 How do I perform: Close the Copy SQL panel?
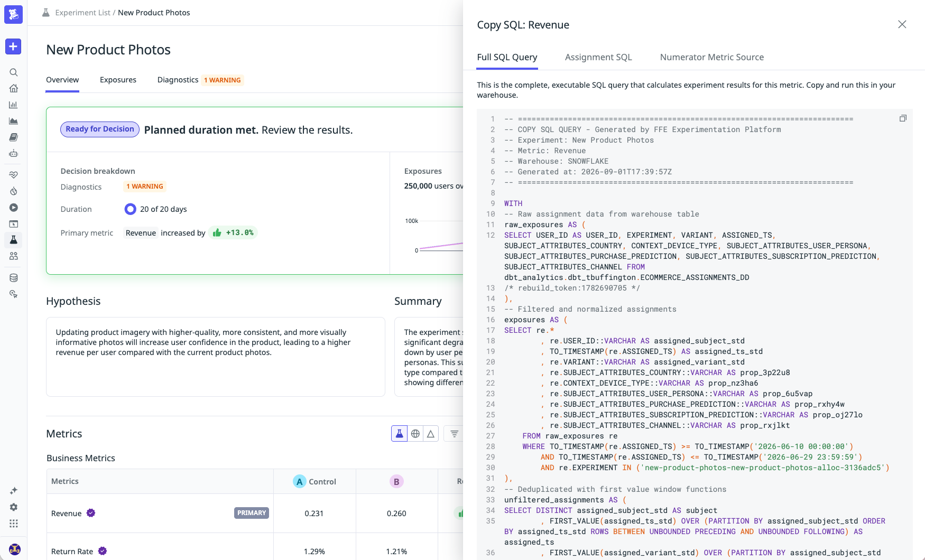click(x=902, y=24)
